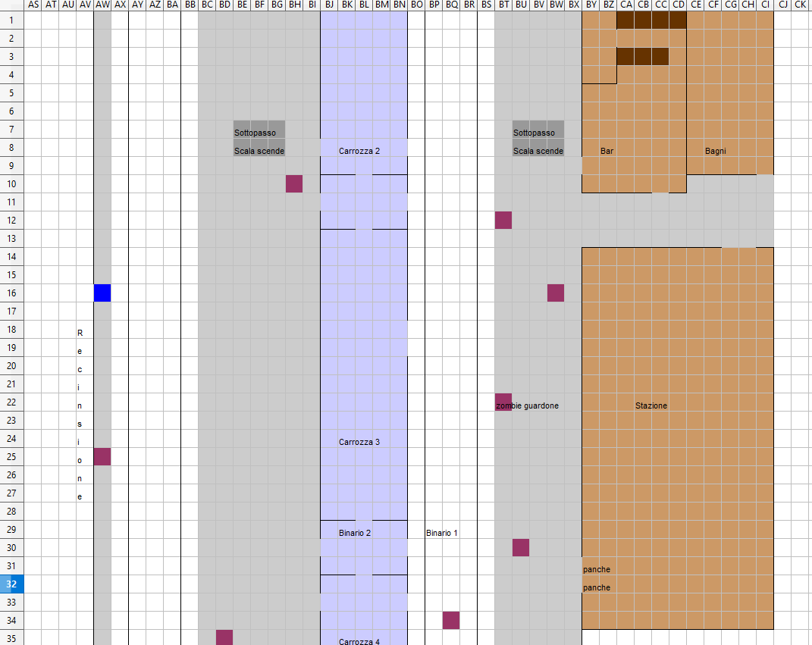This screenshot has width=812, height=645.
Task: Select the Sottopasso cell in column BE
Action: point(250,133)
